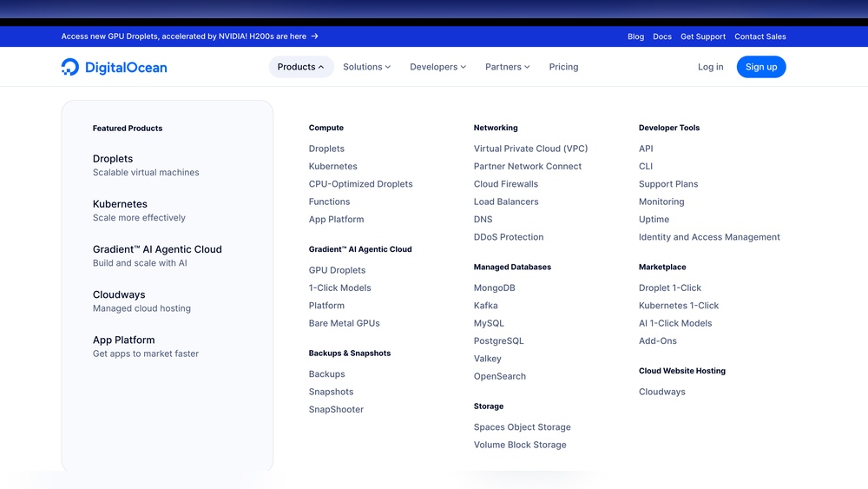Viewport: 868px width, 489px height.
Task: Go to Contact Sales
Action: (x=759, y=36)
